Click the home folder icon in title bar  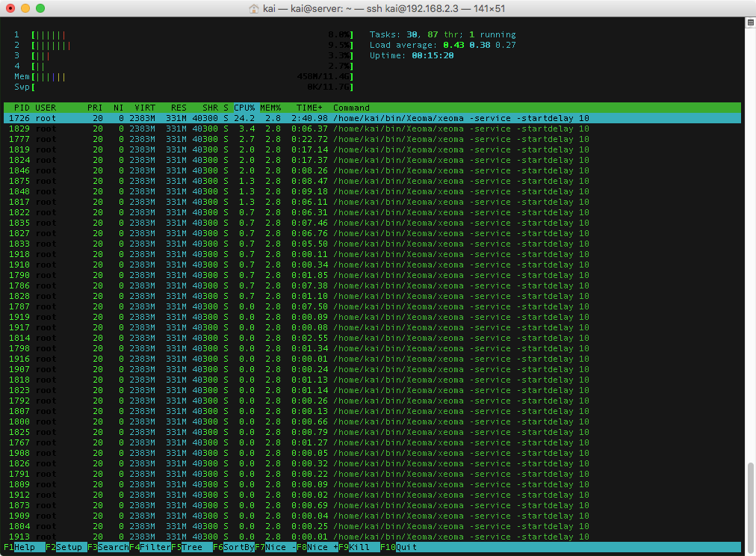point(253,9)
